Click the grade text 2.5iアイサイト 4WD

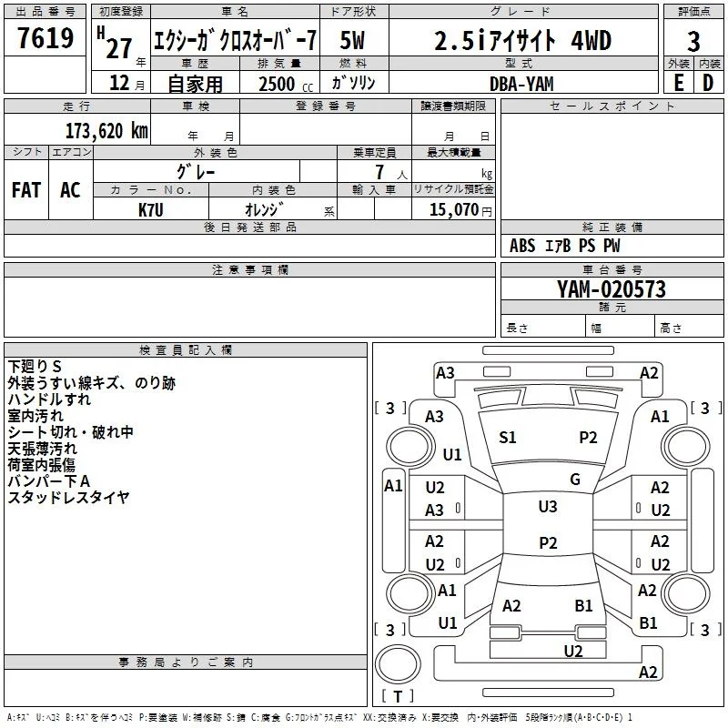(x=522, y=40)
